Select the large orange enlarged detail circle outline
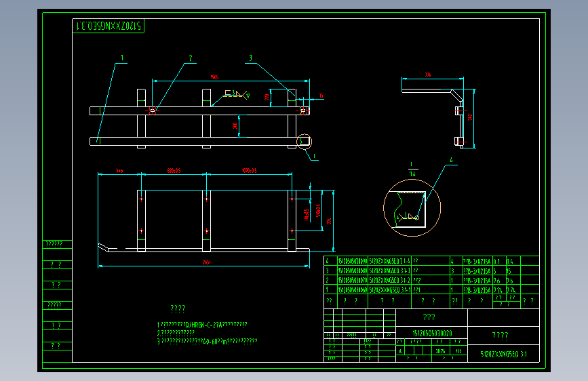The image size is (588, 381). point(412,207)
